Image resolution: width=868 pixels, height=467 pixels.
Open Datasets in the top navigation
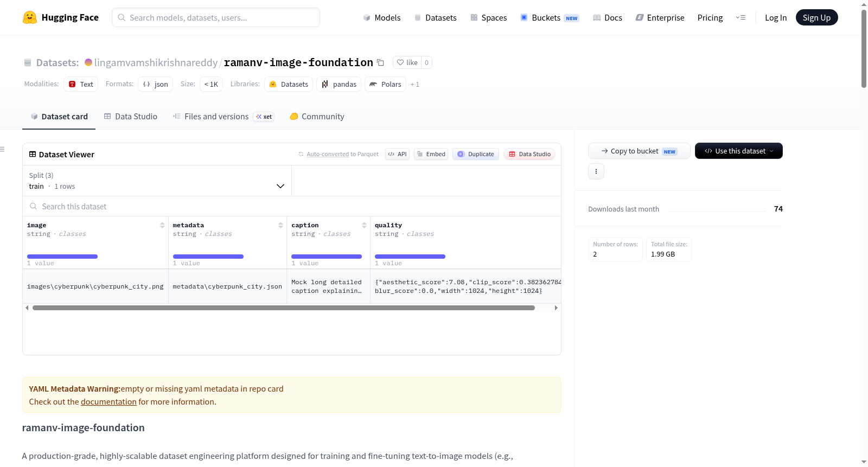pos(435,18)
